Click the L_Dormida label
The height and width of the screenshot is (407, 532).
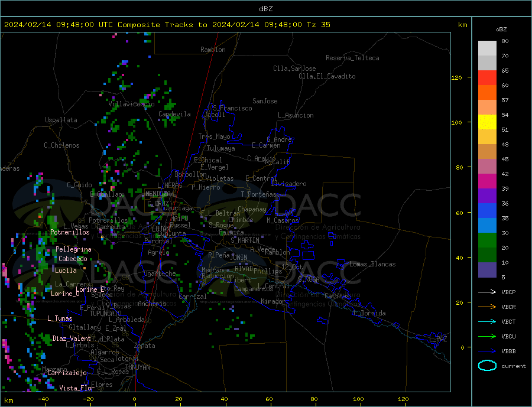point(370,313)
